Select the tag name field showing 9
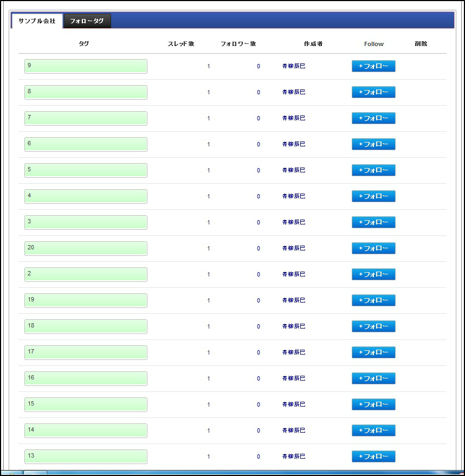 [x=85, y=66]
